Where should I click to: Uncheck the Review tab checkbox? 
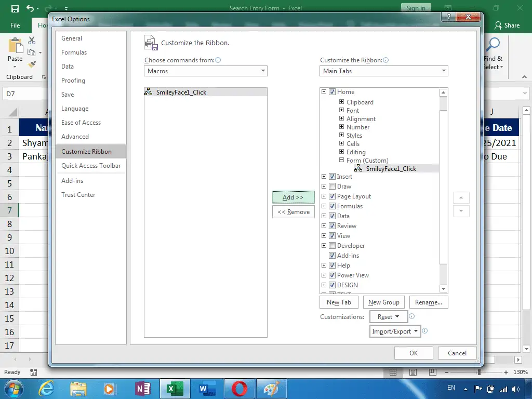[x=332, y=225]
